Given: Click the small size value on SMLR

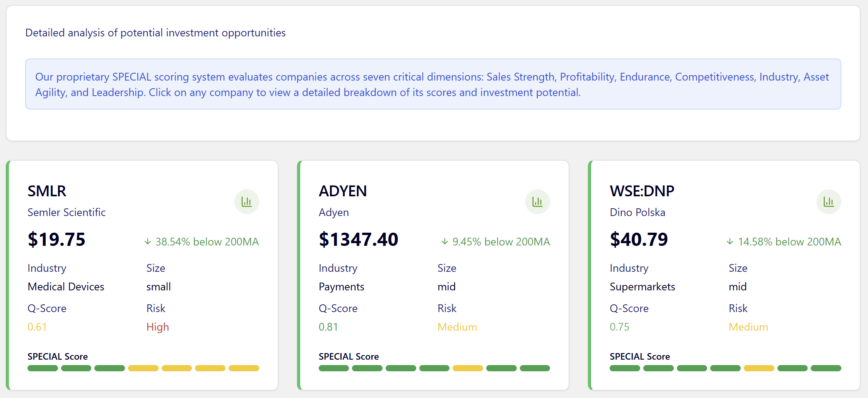Looking at the screenshot, I should pos(159,286).
